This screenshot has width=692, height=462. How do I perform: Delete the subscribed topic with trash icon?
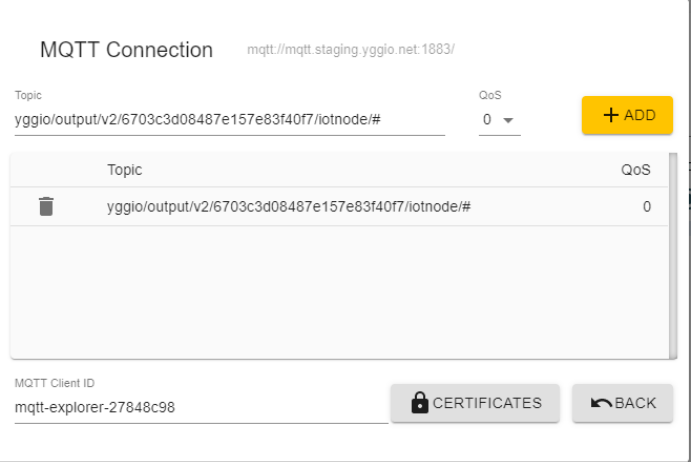point(46,207)
